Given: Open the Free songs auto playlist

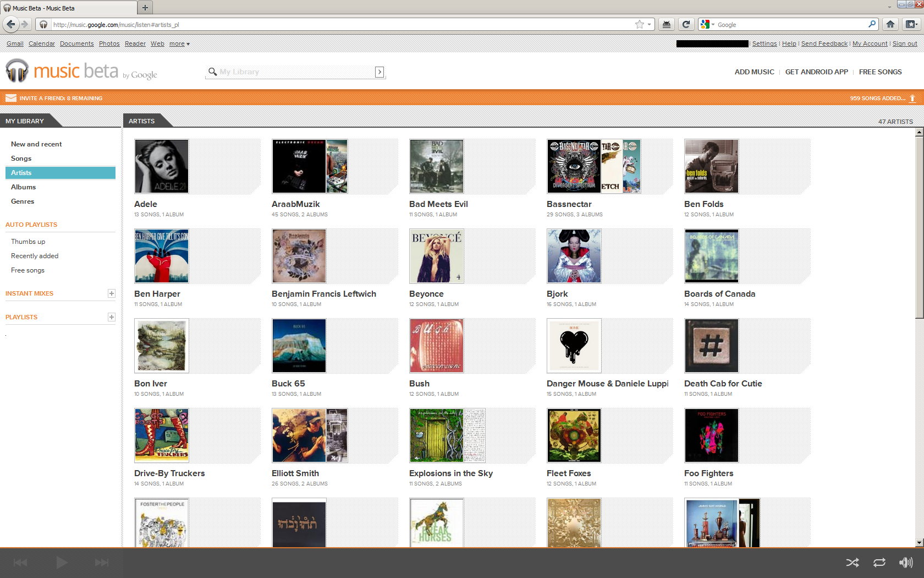Looking at the screenshot, I should pyautogui.click(x=28, y=270).
